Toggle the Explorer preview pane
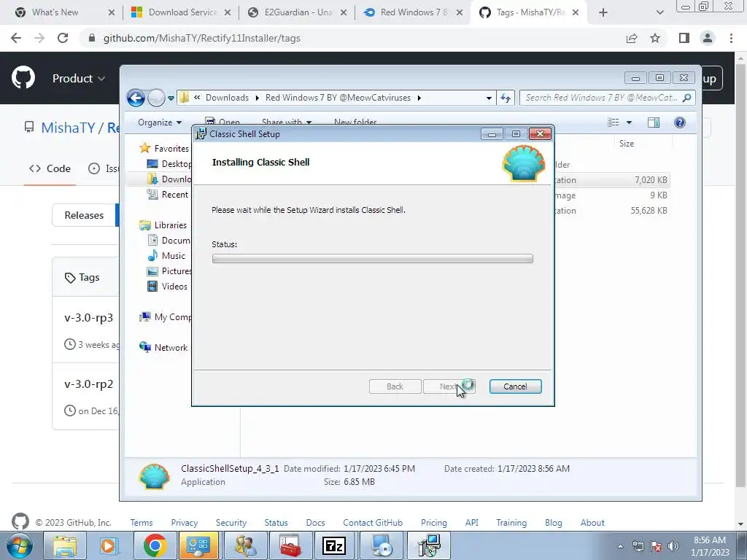The width and height of the screenshot is (747, 560). pos(654,122)
